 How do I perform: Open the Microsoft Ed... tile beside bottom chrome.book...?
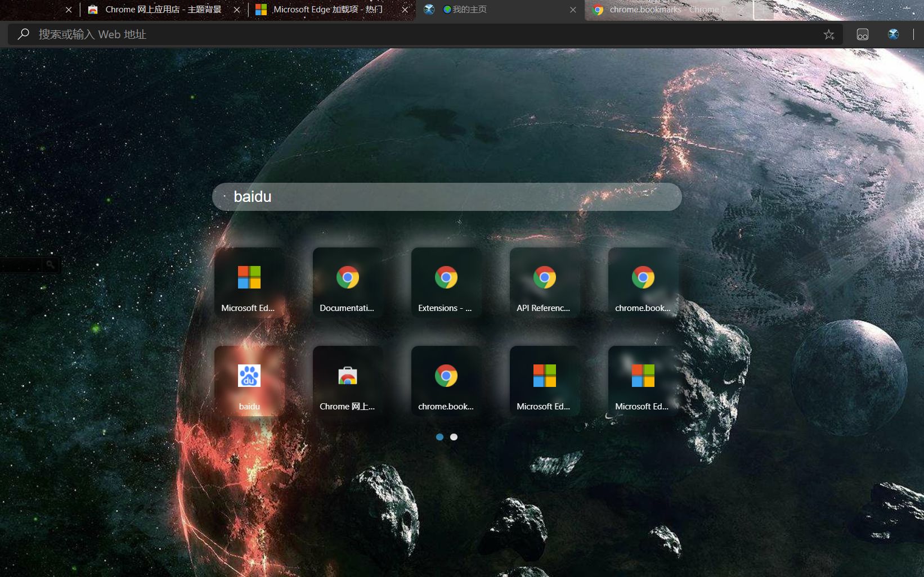pos(545,381)
